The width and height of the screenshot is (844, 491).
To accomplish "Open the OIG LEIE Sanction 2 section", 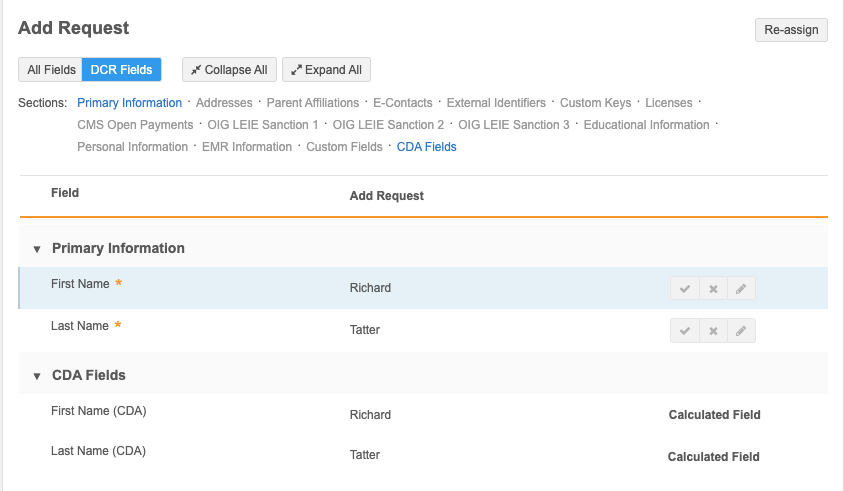I will 388,125.
